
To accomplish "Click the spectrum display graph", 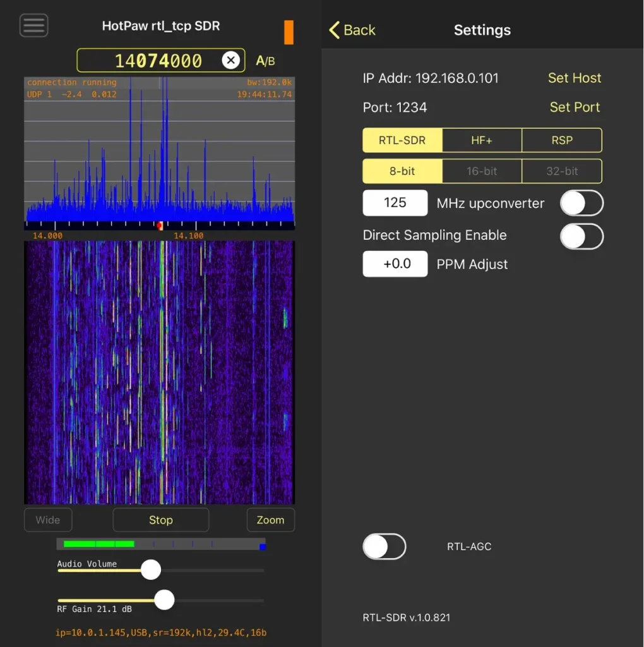I will coord(160,149).
